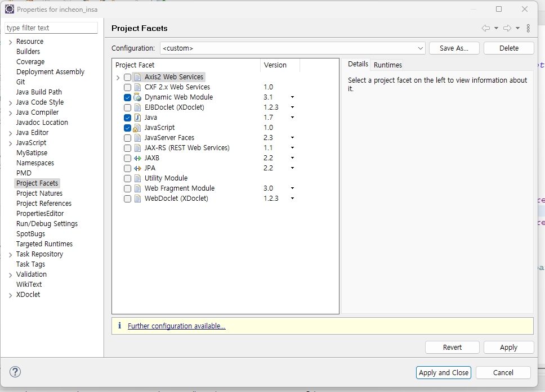Click the forward navigation arrow icon
The width and height of the screenshot is (545, 392).
point(507,28)
